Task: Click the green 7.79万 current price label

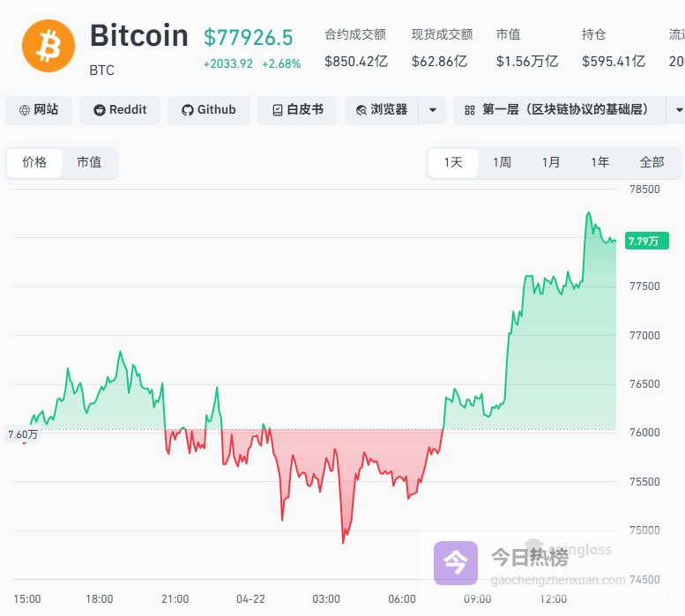Action: 643,241
